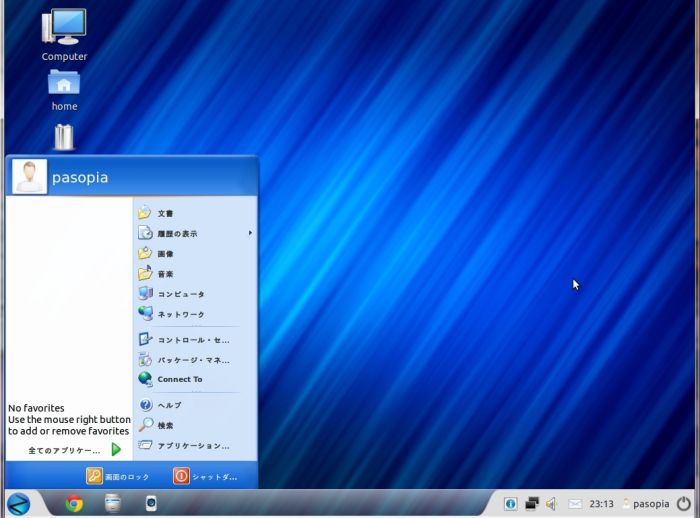The image size is (700, 518).
Task: Click the green play arrow for all applications
Action: click(116, 449)
